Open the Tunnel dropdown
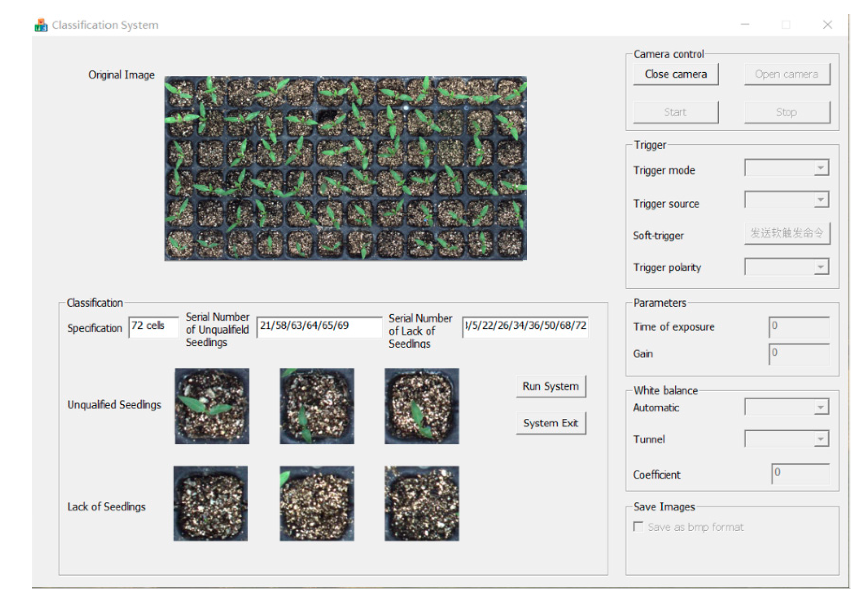Viewport: 868px width, 607px height. 786,438
